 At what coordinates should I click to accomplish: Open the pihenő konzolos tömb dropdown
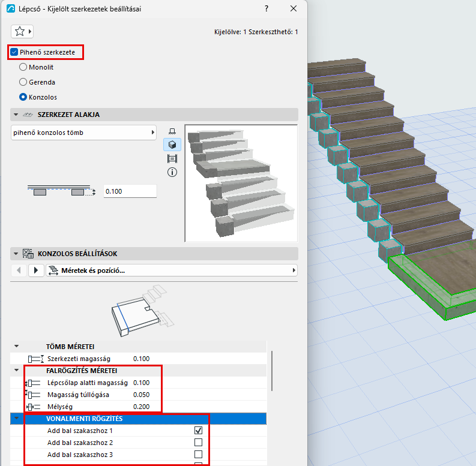83,133
